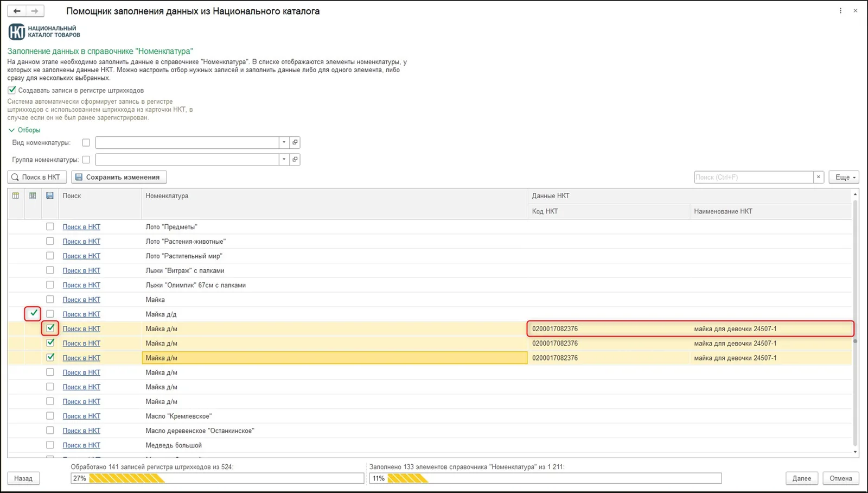Open the three-dot window menu
The height and width of the screenshot is (493, 868).
(840, 11)
